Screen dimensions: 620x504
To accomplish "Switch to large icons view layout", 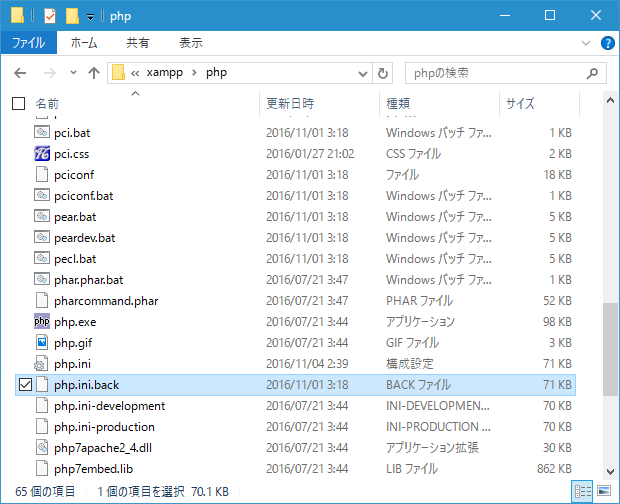I will point(604,491).
